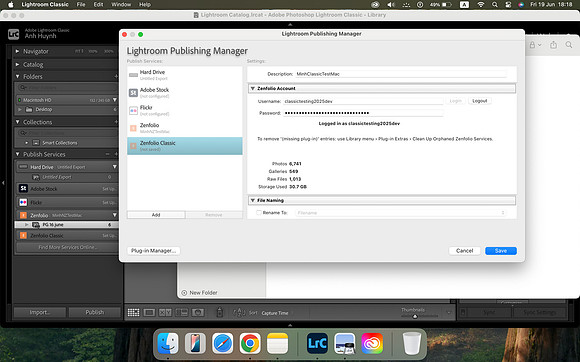Viewport: 580px width, 362px height.
Task: Toggle sort direction A-Z icon
Action: [x=239, y=313]
